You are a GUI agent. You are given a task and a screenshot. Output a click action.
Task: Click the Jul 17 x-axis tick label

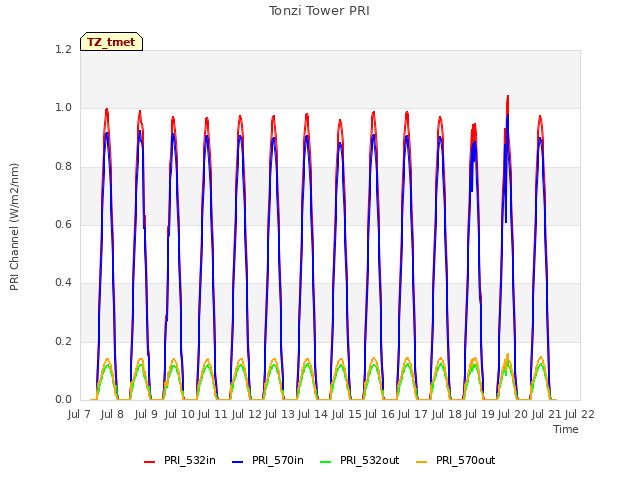pyautogui.click(x=413, y=415)
